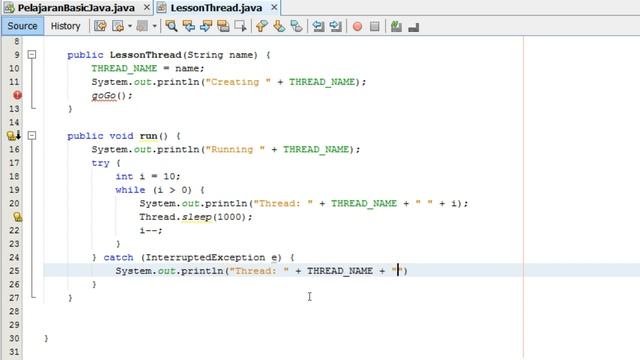Image resolution: width=640 pixels, height=360 pixels.
Task: Open the Back history dropdown arrow
Action: (x=130, y=26)
